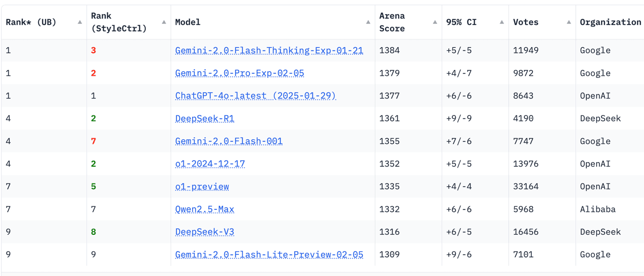Open o1-2024-12-17 model link
Viewport: 644px width, 276px height.
[210, 164]
